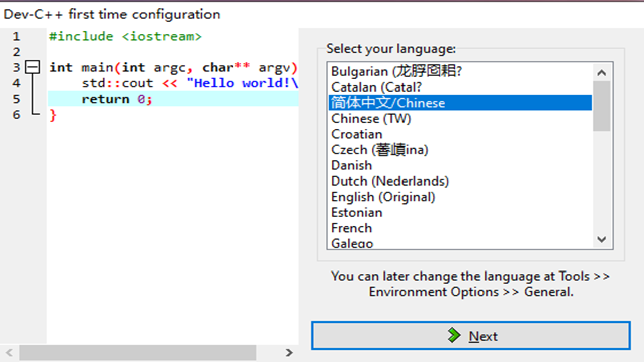Select Estonian language
Screen dimensions: 644x362
357,212
